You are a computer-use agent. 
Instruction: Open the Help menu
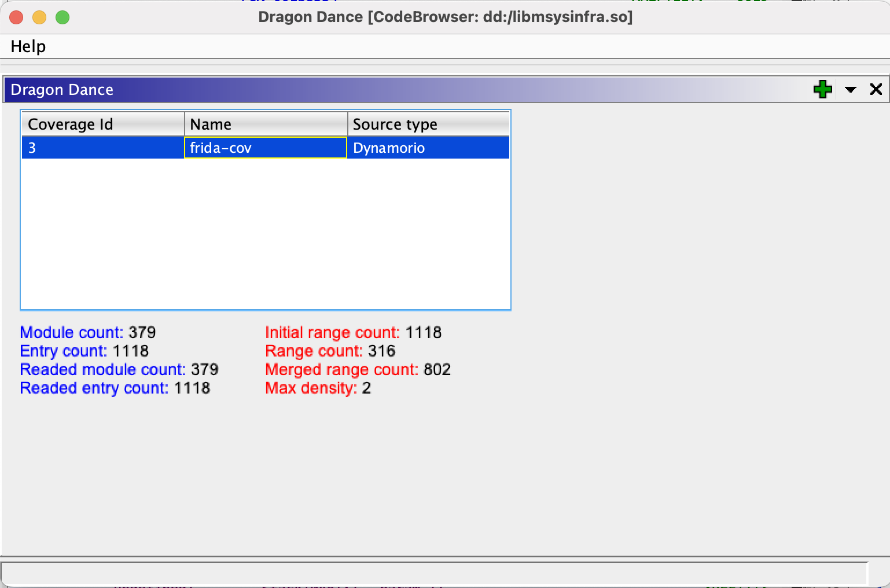[x=28, y=46]
